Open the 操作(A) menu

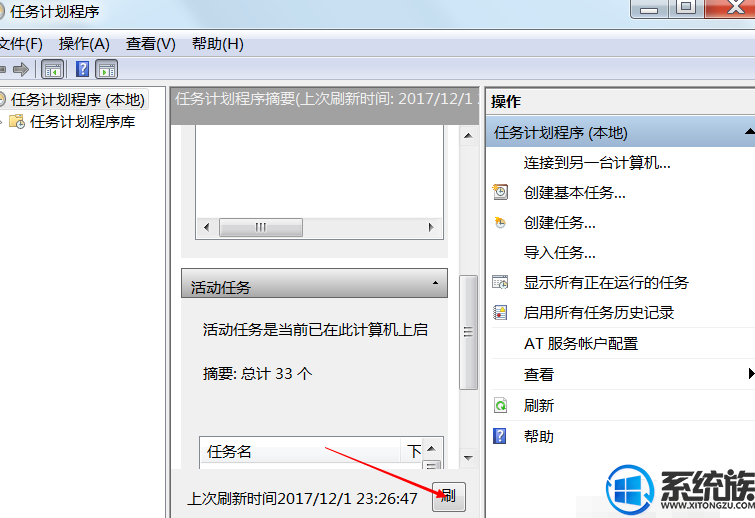coord(84,44)
